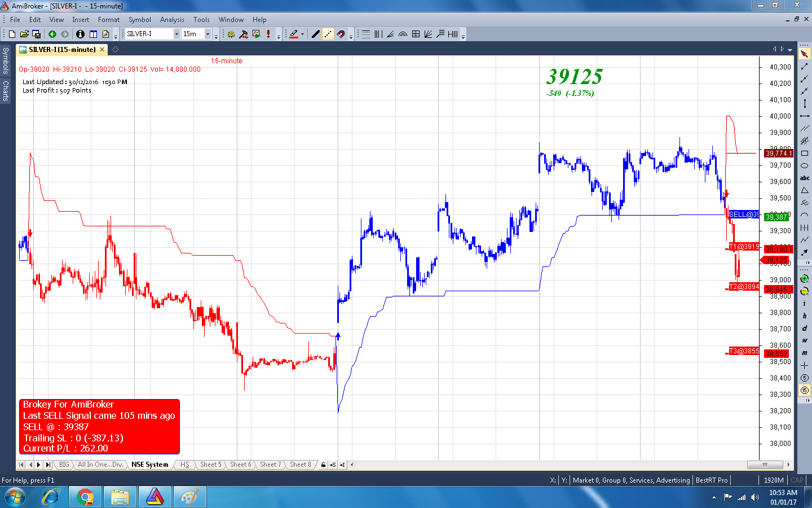Switch to the BIG sheet tab
This screenshot has height=508, width=812.
click(64, 465)
